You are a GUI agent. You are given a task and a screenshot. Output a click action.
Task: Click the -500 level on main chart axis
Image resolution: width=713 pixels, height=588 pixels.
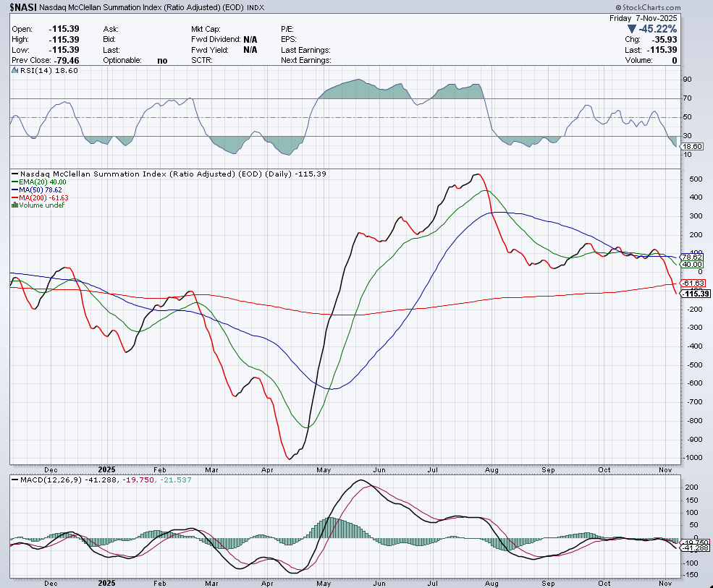pos(694,365)
